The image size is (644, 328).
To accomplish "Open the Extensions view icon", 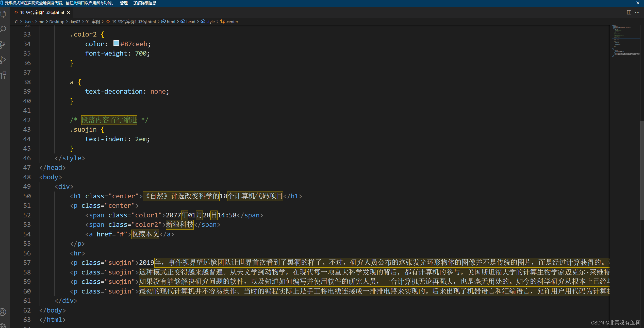I will pyautogui.click(x=3, y=75).
